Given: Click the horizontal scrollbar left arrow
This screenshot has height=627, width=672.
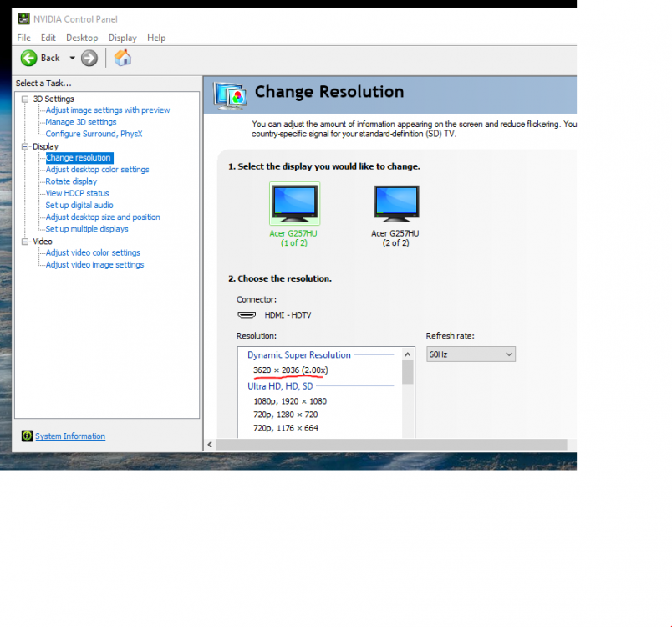Looking at the screenshot, I should coord(210,445).
